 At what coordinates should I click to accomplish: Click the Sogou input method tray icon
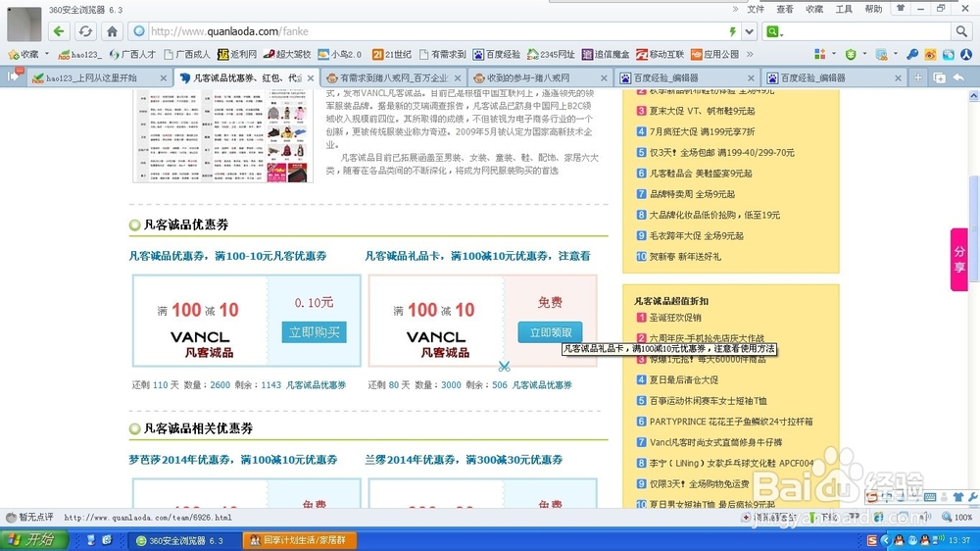pos(872,540)
